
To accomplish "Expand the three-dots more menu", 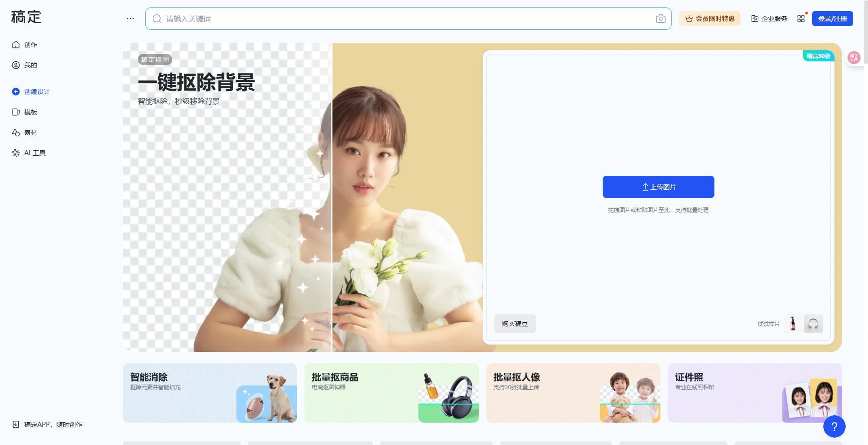I will tap(130, 19).
